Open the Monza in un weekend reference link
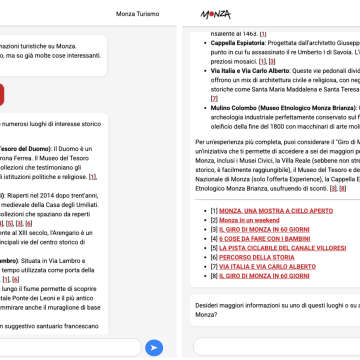 tap(249, 220)
